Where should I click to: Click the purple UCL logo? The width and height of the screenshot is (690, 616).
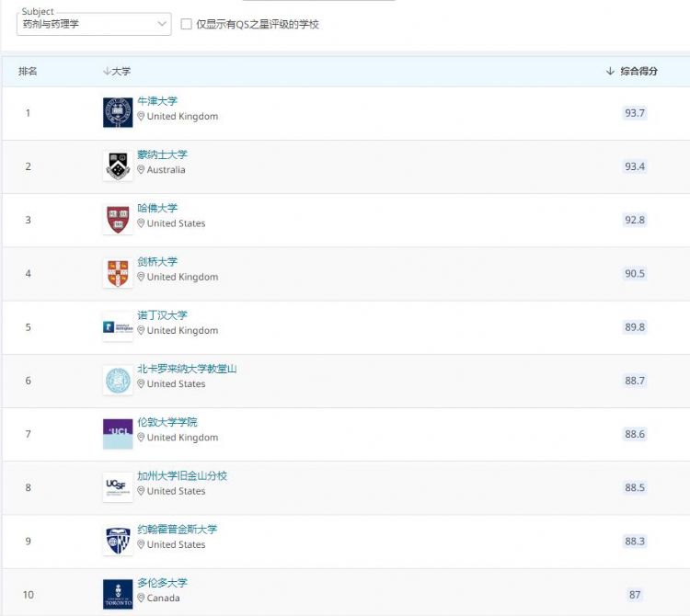(118, 433)
